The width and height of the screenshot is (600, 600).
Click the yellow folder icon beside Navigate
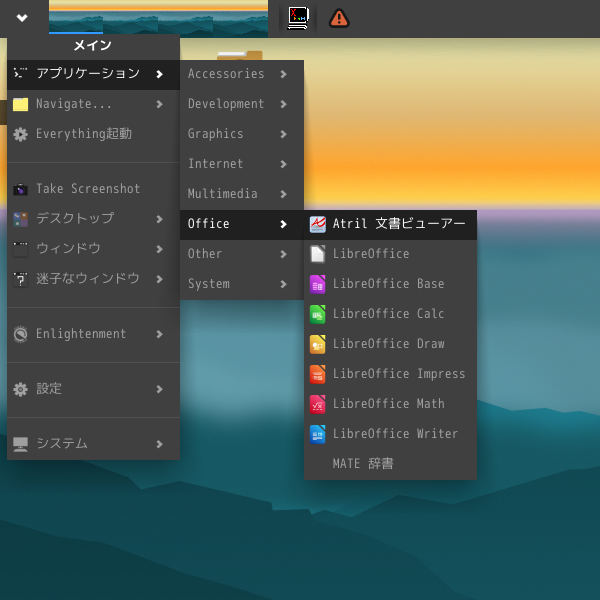click(x=20, y=104)
